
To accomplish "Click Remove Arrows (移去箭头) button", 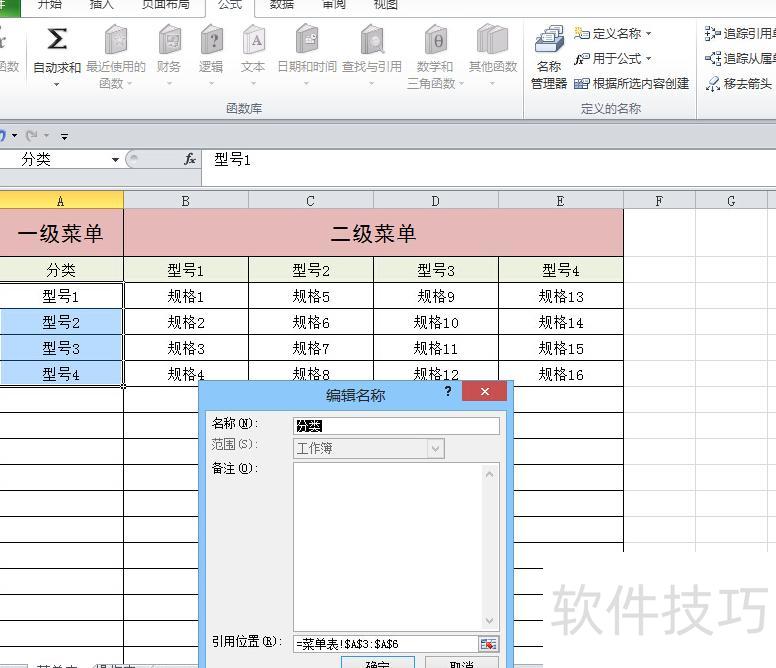I will tap(741, 84).
